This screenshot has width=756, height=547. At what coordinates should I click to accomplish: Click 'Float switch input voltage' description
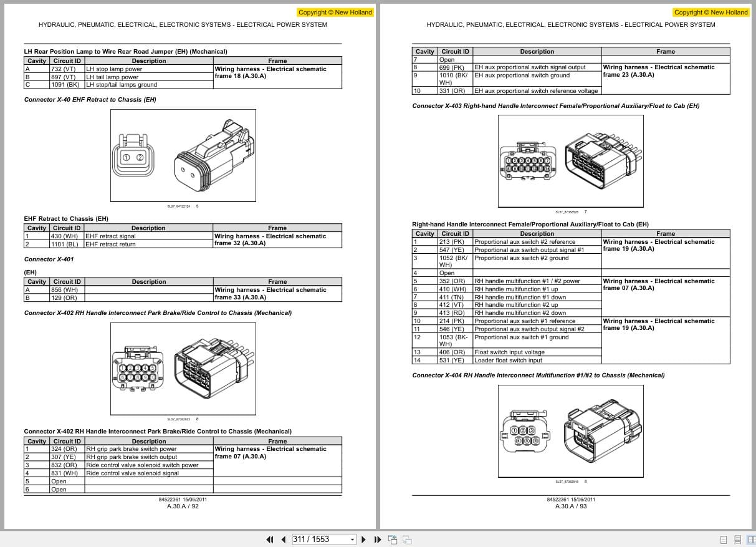[x=510, y=352]
